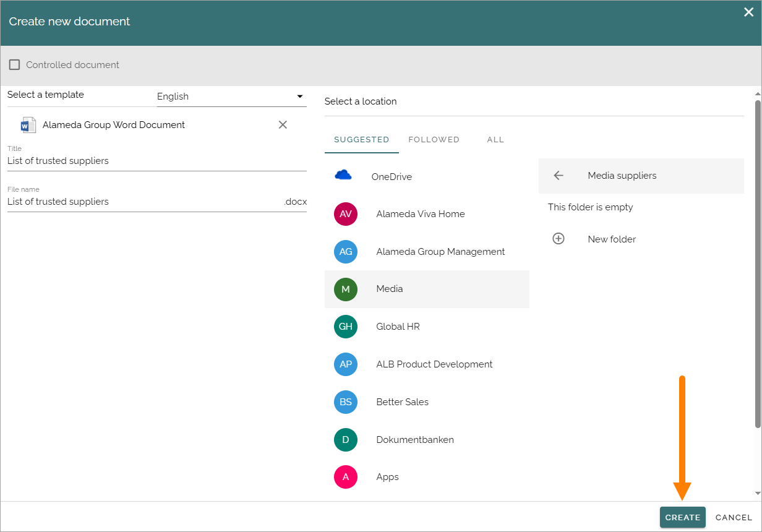The height and width of the screenshot is (532, 762).
Task: Click the D avatar icon
Action: click(x=346, y=440)
